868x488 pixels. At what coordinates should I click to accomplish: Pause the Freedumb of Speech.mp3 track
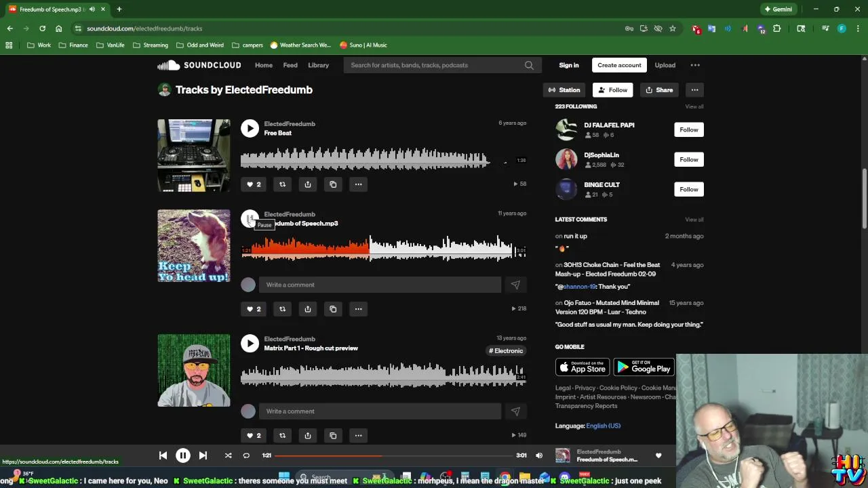click(250, 218)
